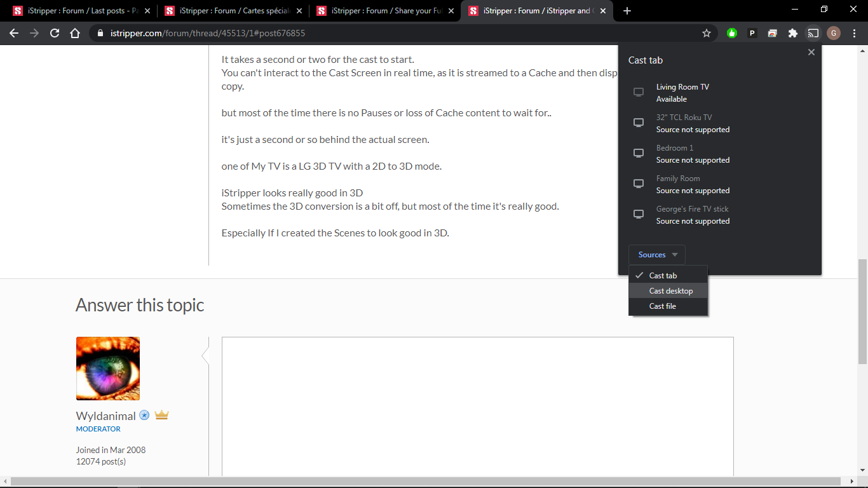Click the green extension icon in toolbar
The image size is (868, 488).
[x=732, y=33]
